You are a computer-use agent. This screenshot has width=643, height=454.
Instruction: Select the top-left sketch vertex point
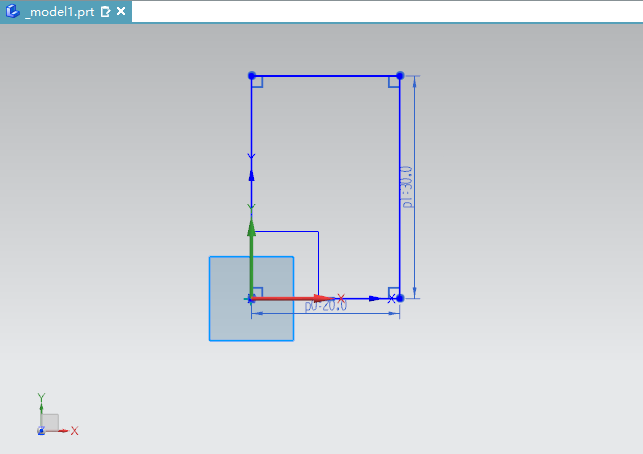click(x=252, y=75)
